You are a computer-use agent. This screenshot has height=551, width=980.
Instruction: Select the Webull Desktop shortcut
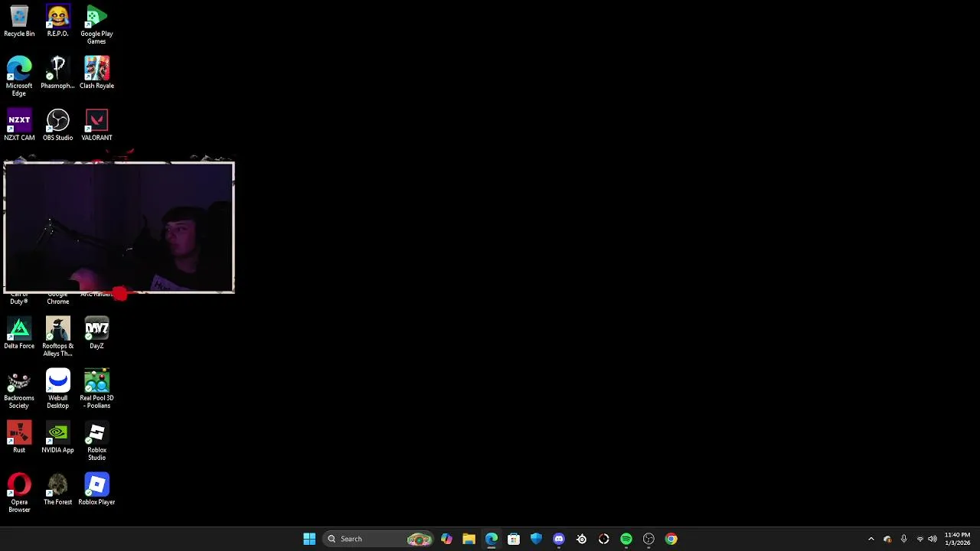(x=57, y=389)
